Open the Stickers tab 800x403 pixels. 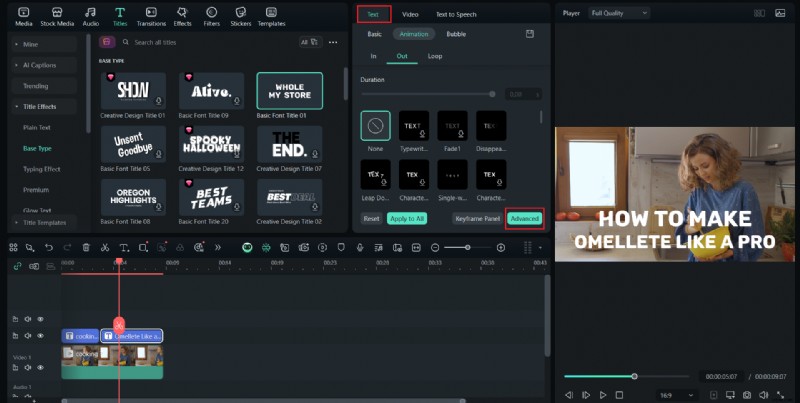click(241, 16)
